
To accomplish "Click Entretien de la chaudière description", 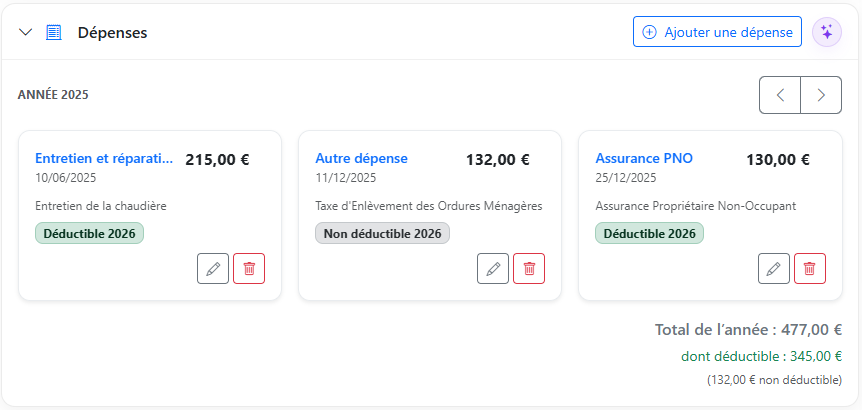I will [101, 206].
